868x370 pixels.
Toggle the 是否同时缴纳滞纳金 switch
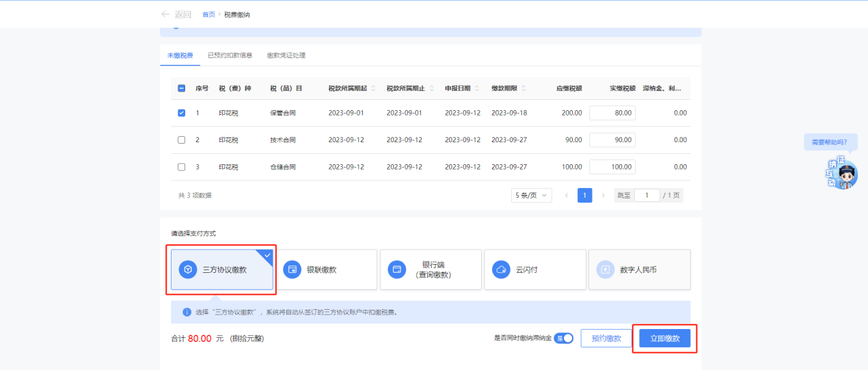(564, 338)
